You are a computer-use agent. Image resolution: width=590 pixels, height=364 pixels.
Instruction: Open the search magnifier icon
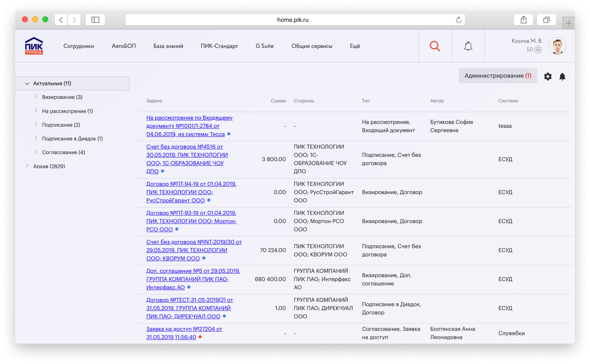[x=435, y=46]
